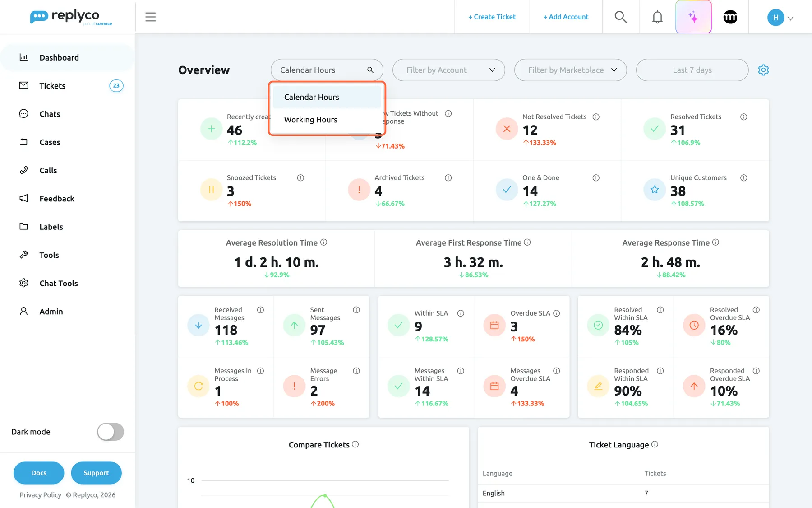Image resolution: width=812 pixels, height=508 pixels.
Task: Click the Support button
Action: tap(96, 473)
